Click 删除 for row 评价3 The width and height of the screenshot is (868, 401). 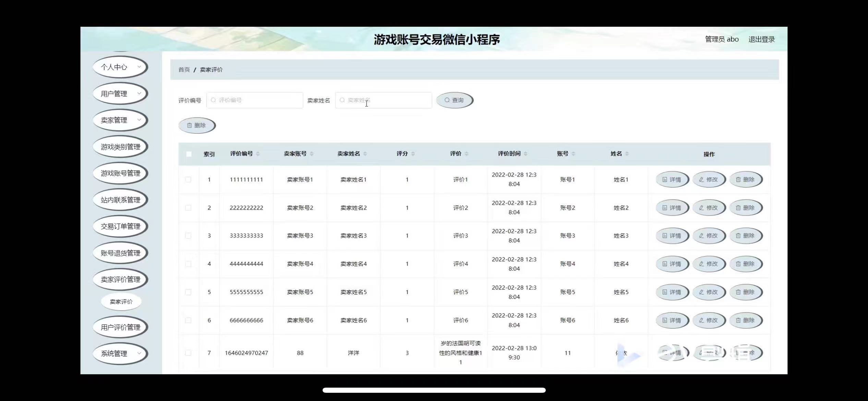(x=746, y=236)
